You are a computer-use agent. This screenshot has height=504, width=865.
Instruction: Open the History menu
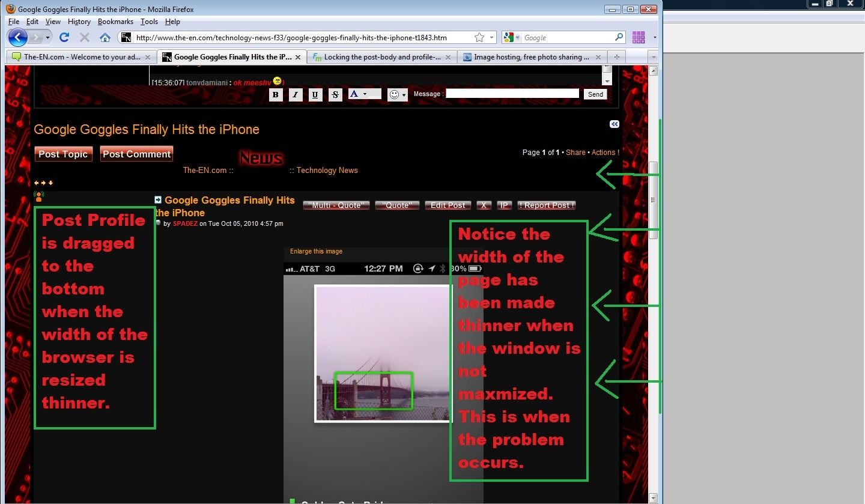[79, 22]
